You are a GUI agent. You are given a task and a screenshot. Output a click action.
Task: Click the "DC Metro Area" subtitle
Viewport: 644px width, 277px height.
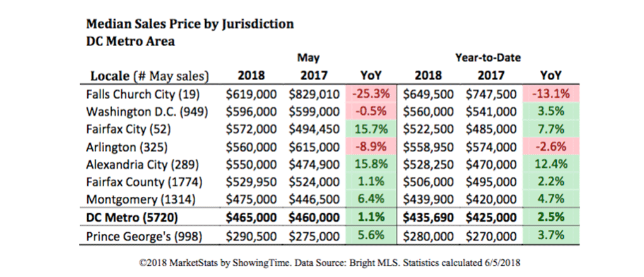[x=129, y=42]
